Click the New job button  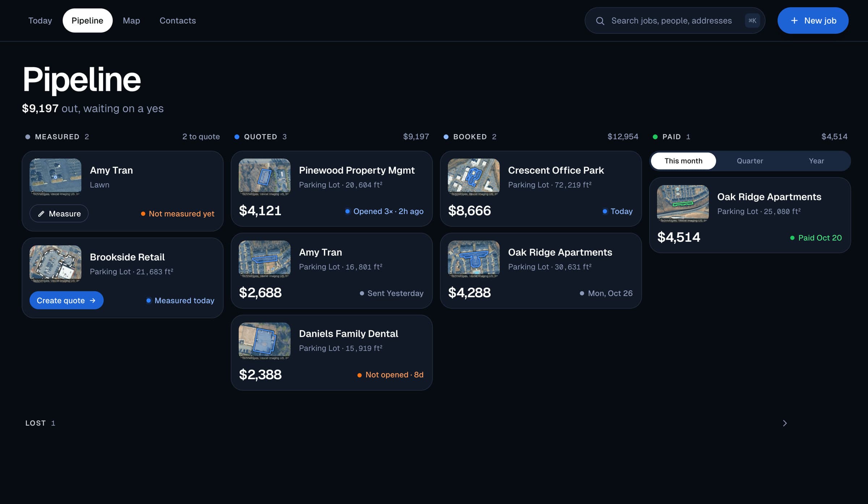813,21
